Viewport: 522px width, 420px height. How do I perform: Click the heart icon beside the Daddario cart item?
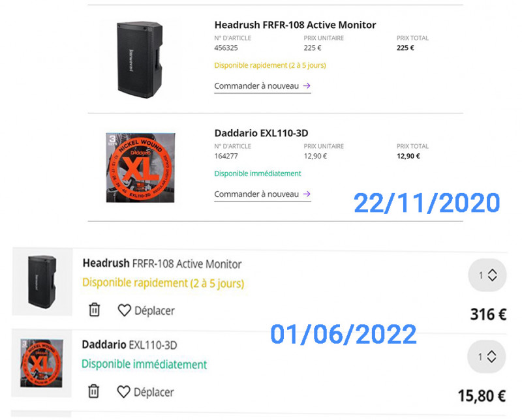point(124,391)
